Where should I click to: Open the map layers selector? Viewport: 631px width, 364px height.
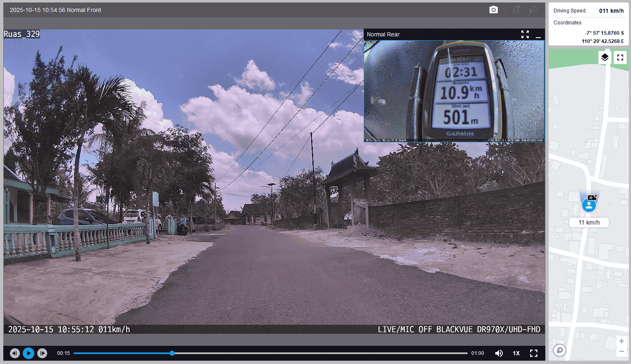(x=605, y=57)
